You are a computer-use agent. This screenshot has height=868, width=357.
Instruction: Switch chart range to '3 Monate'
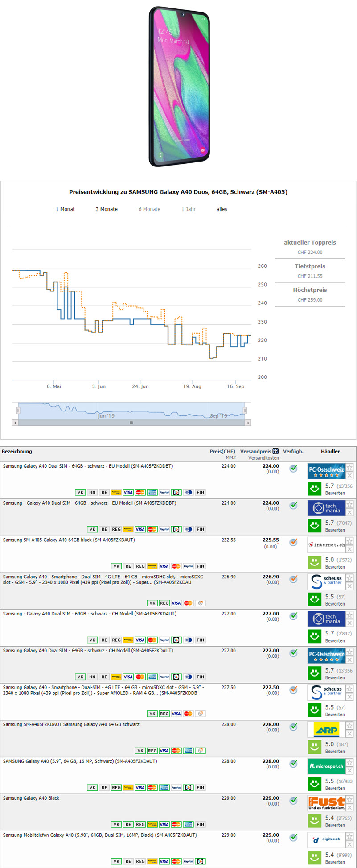point(107,209)
